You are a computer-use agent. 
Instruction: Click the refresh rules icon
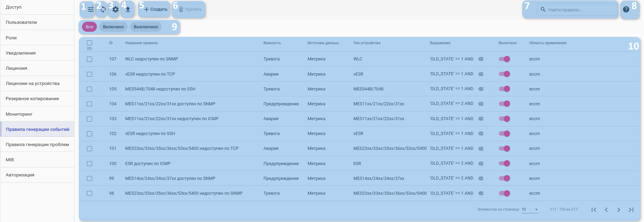(103, 10)
